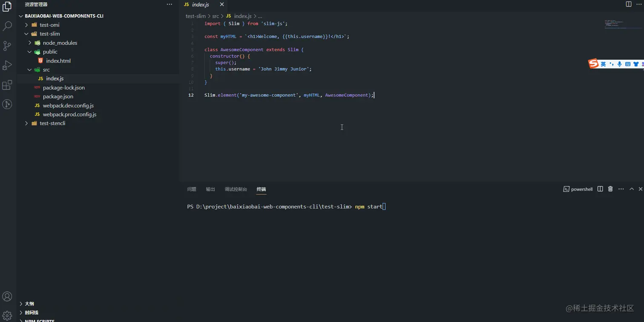The width and height of the screenshot is (644, 322).
Task: Select the index.js editor tab
Action: click(x=201, y=4)
